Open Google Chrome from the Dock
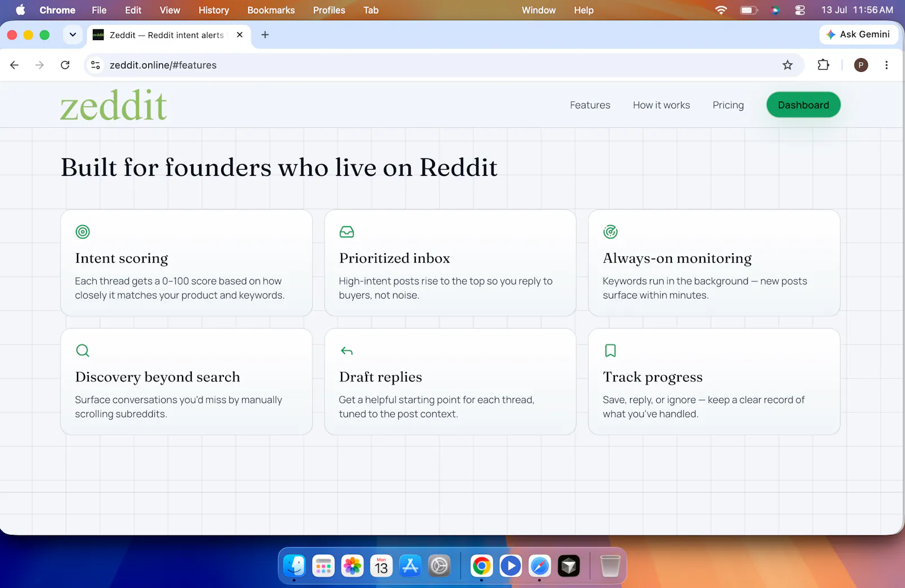This screenshot has width=905, height=588. pos(481,565)
